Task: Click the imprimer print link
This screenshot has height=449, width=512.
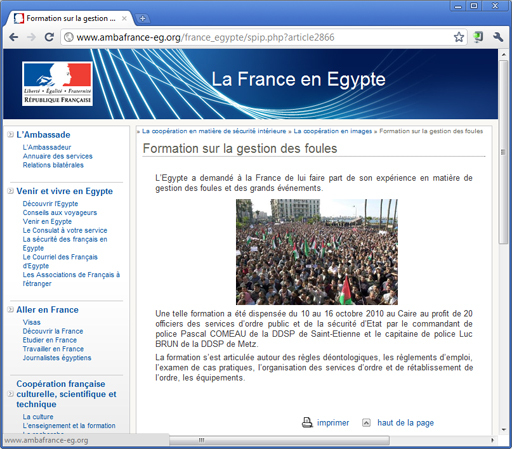Action: 333,423
